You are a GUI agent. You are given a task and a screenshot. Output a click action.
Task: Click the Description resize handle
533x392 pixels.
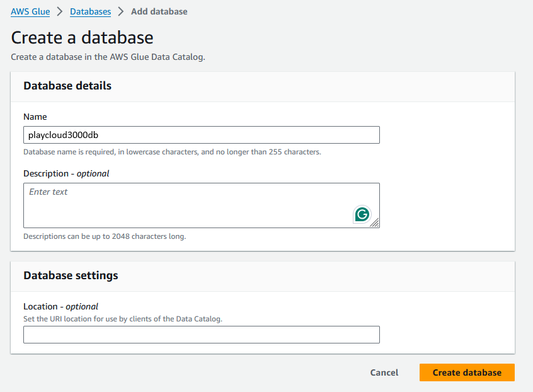tap(375, 223)
